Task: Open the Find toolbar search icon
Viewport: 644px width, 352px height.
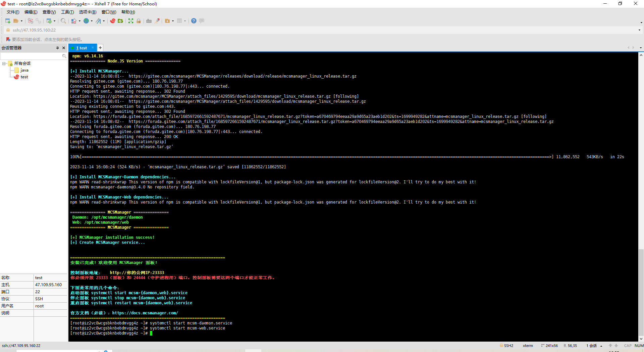Action: click(63, 21)
